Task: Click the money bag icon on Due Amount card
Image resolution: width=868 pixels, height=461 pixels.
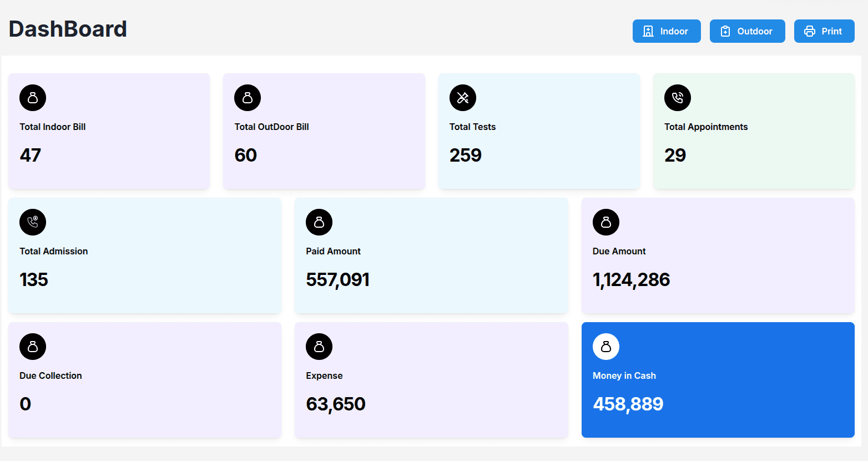Action: pos(605,222)
